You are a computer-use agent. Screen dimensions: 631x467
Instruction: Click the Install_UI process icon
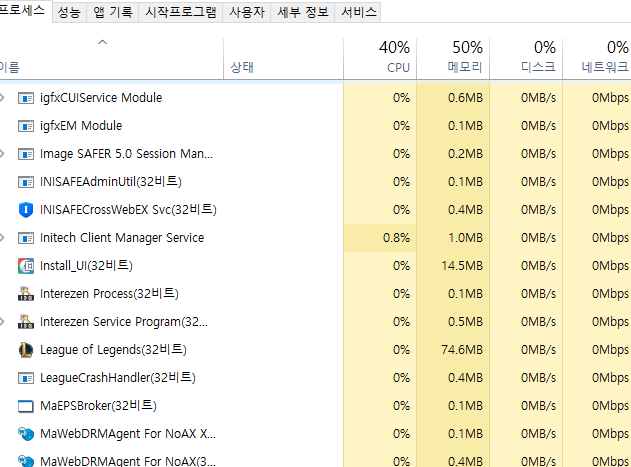pyautogui.click(x=26, y=266)
